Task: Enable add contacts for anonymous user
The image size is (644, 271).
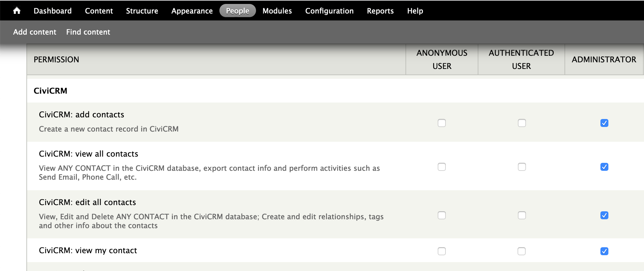Action: 441,123
